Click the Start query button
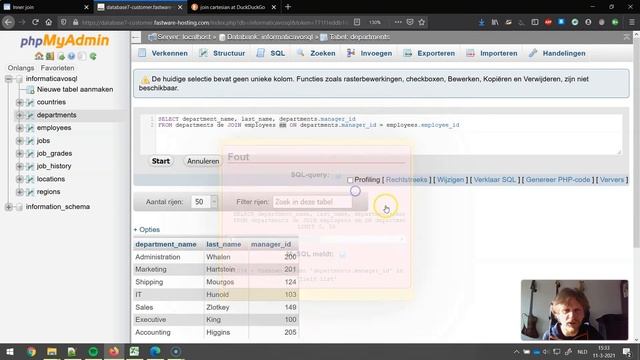 tap(161, 161)
